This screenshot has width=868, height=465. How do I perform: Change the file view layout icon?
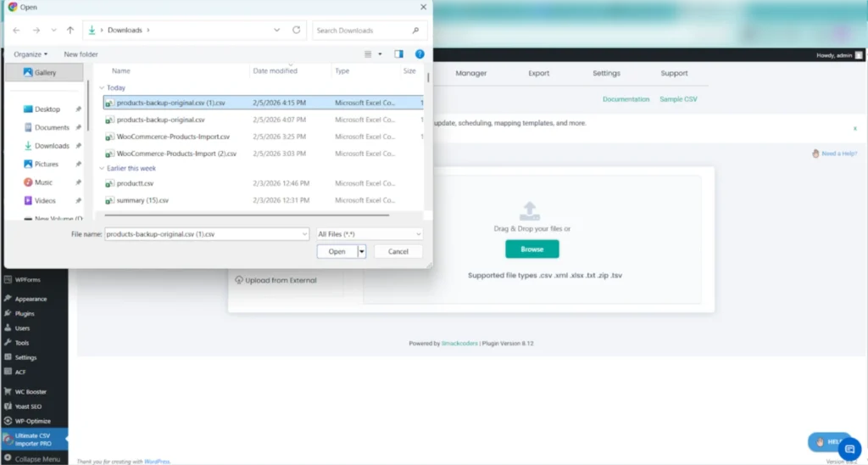(368, 53)
